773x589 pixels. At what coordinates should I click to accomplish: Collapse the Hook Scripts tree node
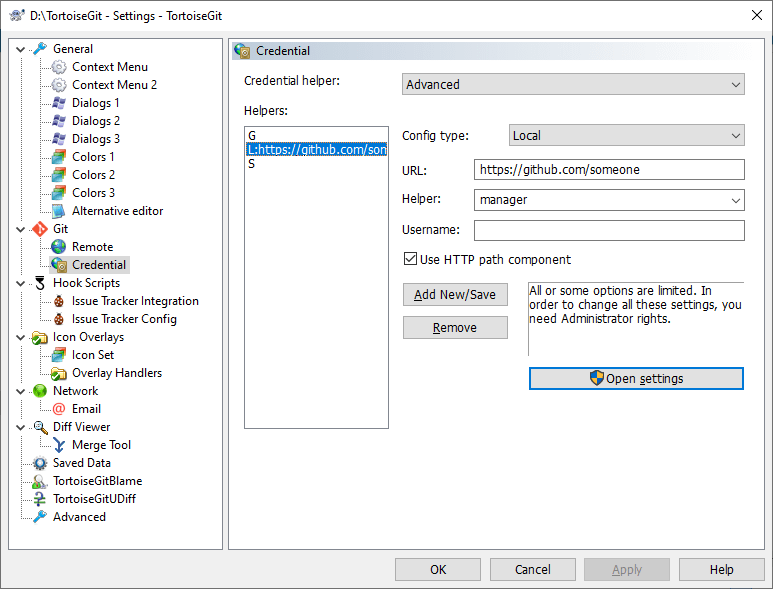click(x=21, y=283)
